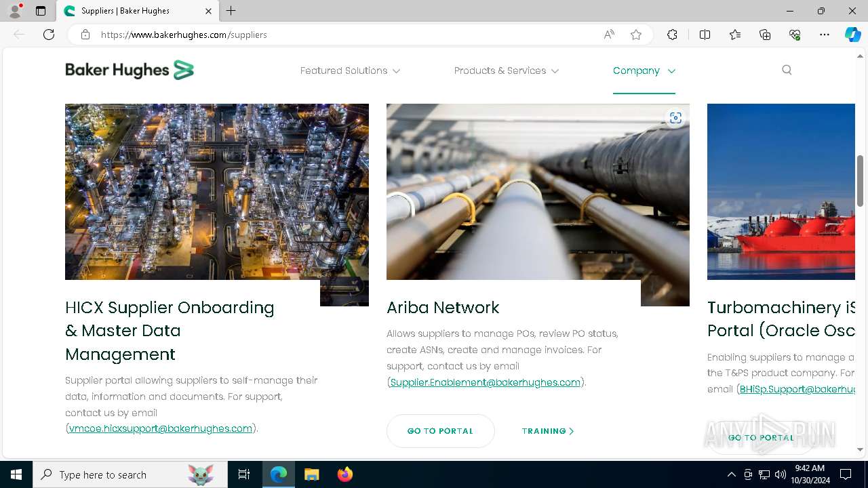Viewport: 868px width, 488px height.
Task: Open Copilot sidebar
Action: click(x=852, y=35)
